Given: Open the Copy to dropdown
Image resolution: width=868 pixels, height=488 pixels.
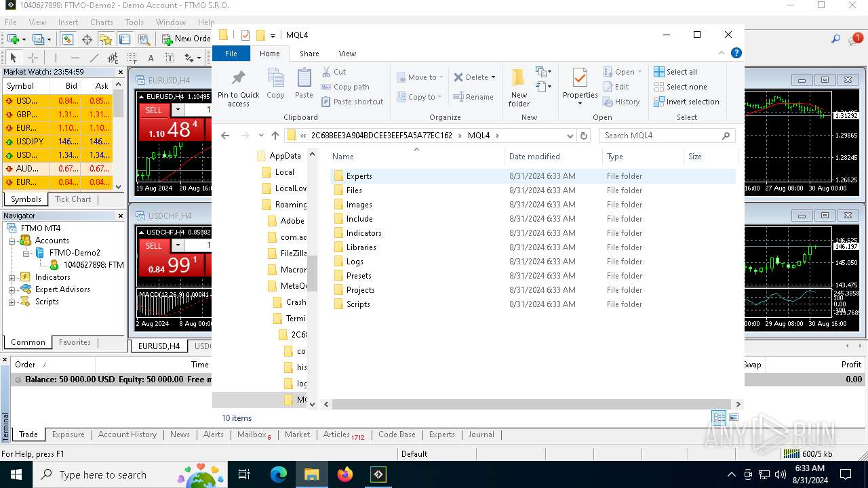Looking at the screenshot, I should pyautogui.click(x=420, y=97).
